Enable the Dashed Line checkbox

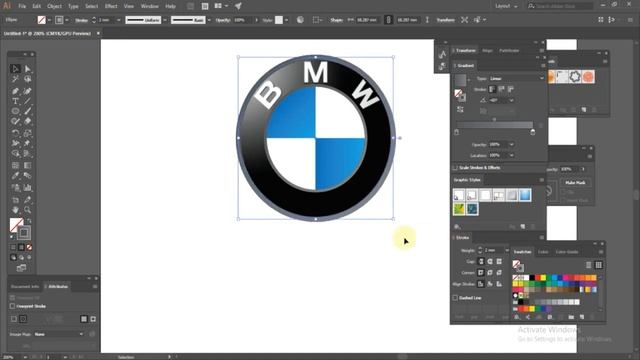click(x=455, y=298)
